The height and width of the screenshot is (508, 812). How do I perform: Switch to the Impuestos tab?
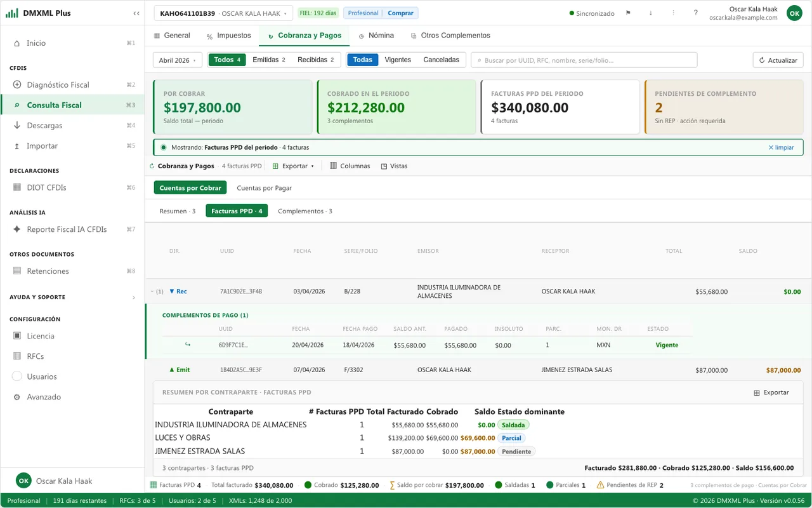228,36
